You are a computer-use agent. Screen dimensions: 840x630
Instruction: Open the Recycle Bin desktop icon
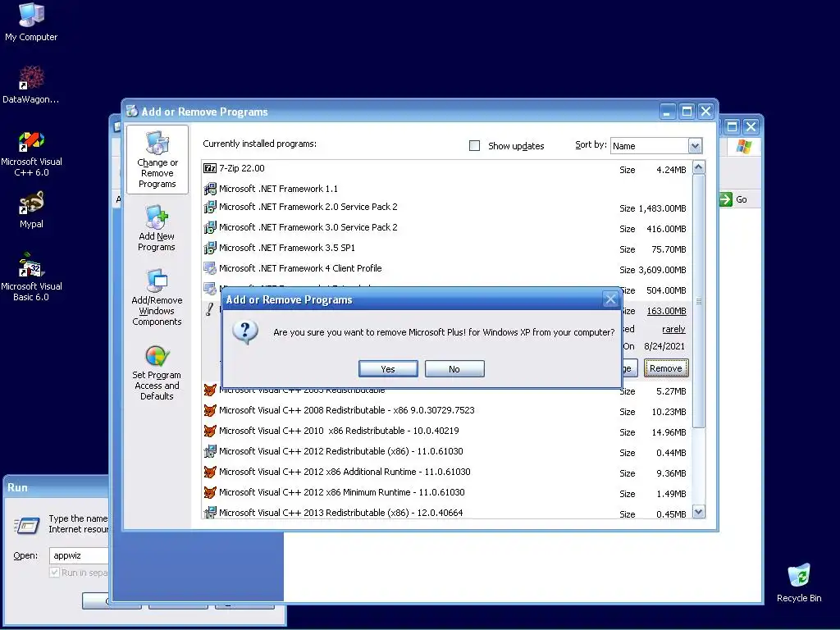point(799,583)
